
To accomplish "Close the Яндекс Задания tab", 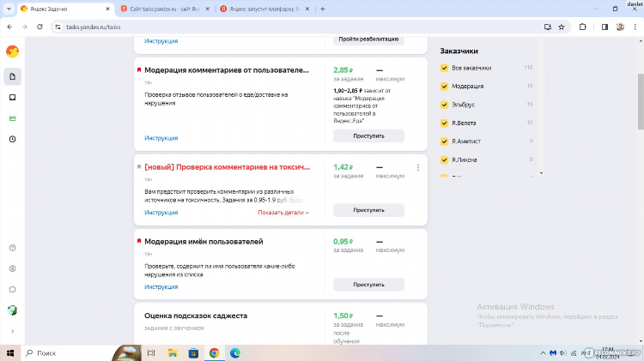I will click(x=107, y=9).
